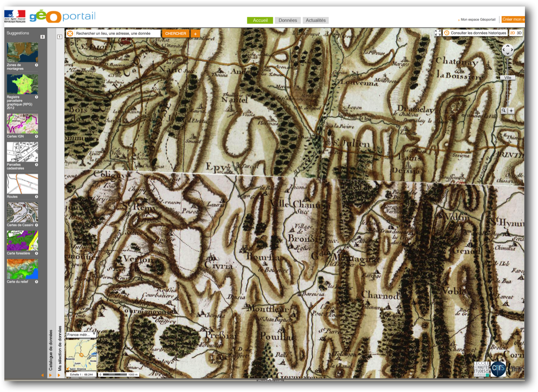The height and width of the screenshot is (392, 538).
Task: Open the Données tab
Action: click(288, 20)
